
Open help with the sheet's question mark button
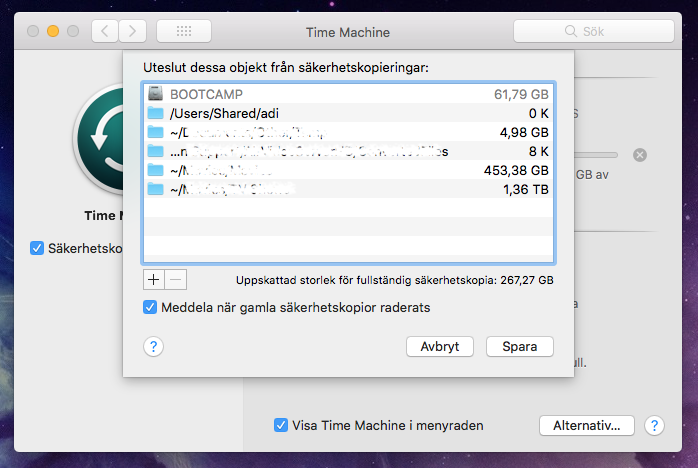click(x=154, y=346)
